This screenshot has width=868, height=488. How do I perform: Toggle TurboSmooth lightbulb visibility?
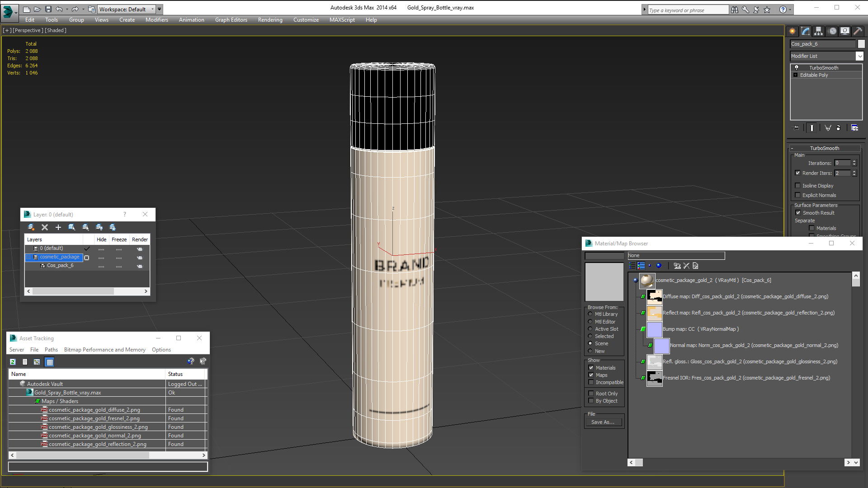pos(797,68)
